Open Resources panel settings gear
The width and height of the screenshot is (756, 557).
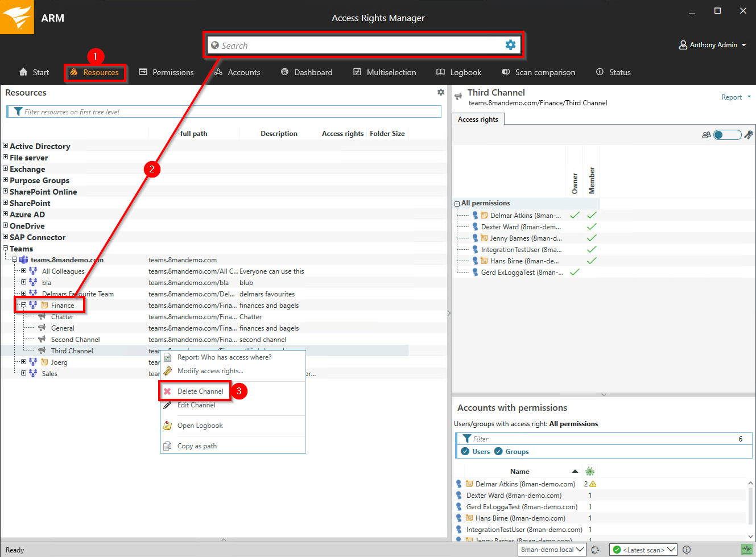pos(440,92)
